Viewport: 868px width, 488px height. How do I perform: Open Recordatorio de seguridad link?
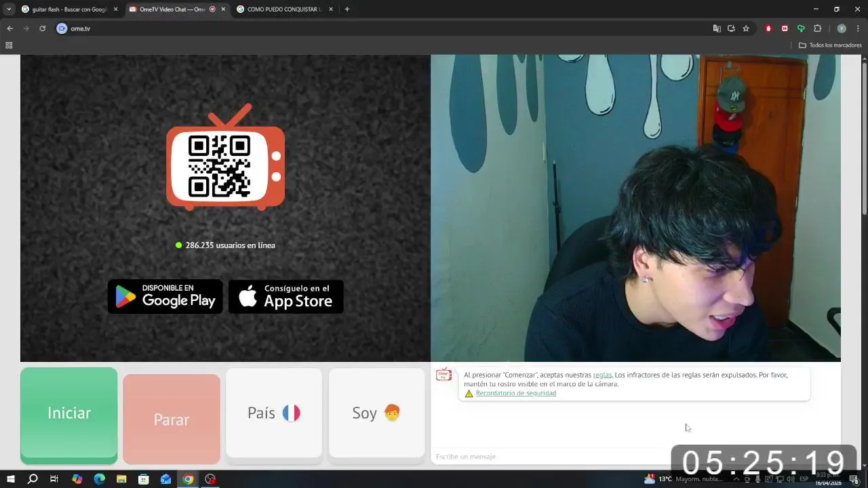click(x=516, y=393)
